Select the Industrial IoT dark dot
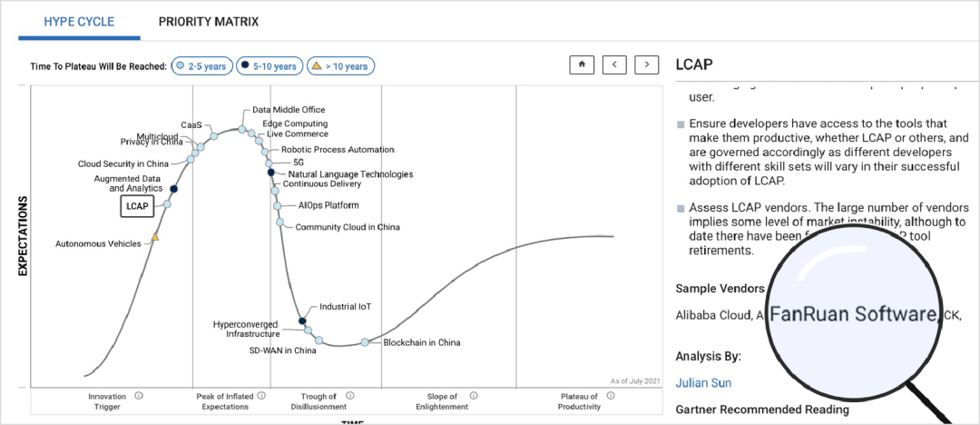980x425 pixels. [302, 321]
